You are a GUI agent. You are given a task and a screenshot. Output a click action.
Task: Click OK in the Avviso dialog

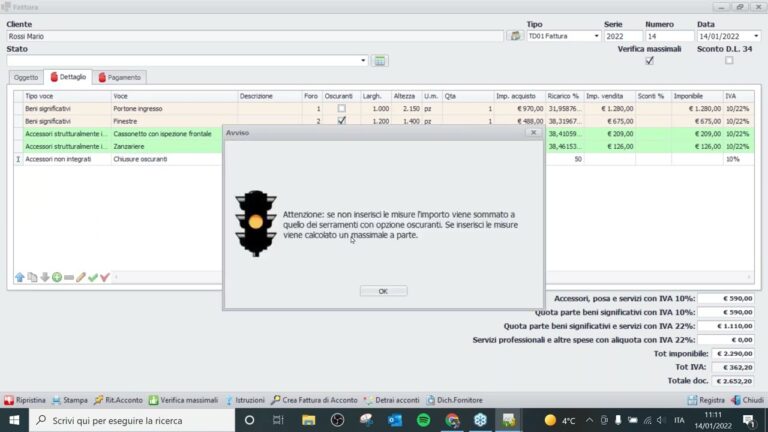[x=383, y=291]
